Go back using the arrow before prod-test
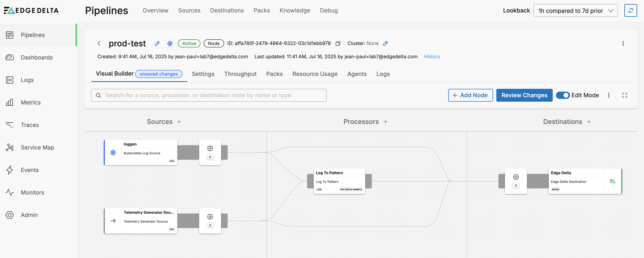This screenshot has height=258, width=644. point(99,43)
